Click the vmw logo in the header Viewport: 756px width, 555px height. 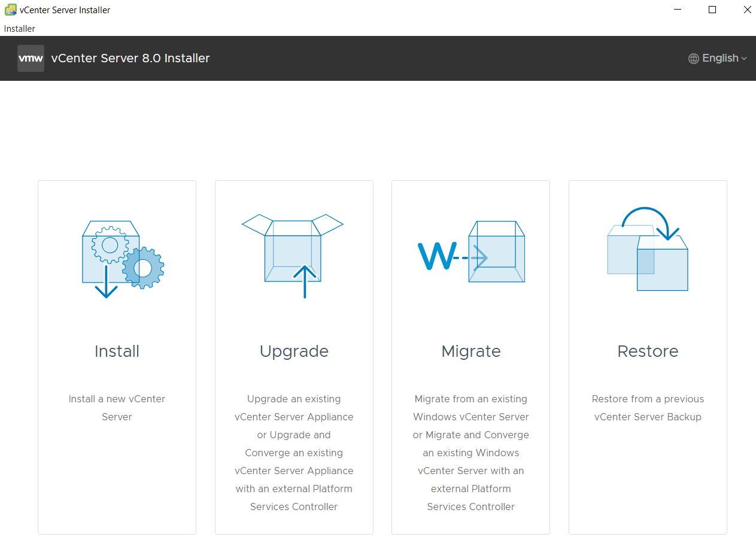click(x=31, y=58)
